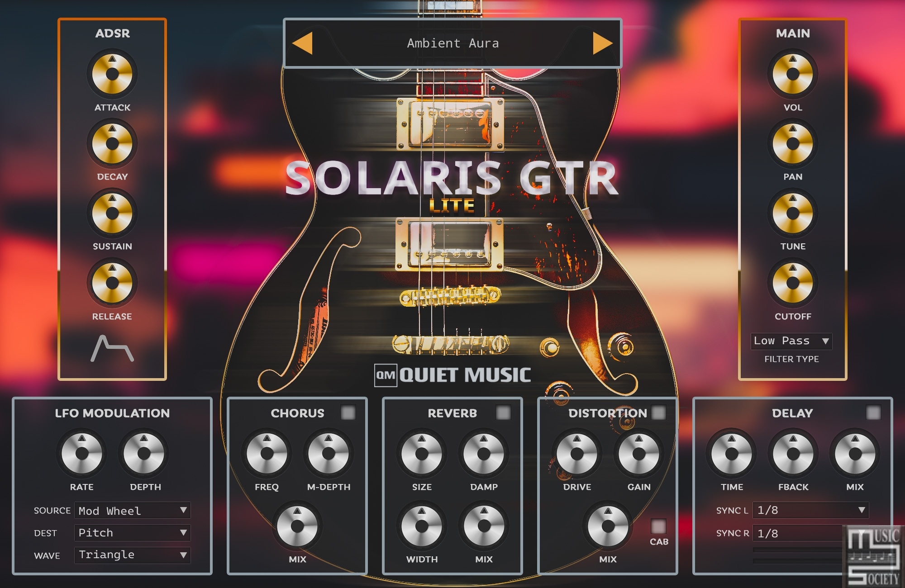Adjust the ATTACK knob
This screenshot has width=905, height=588.
112,74
